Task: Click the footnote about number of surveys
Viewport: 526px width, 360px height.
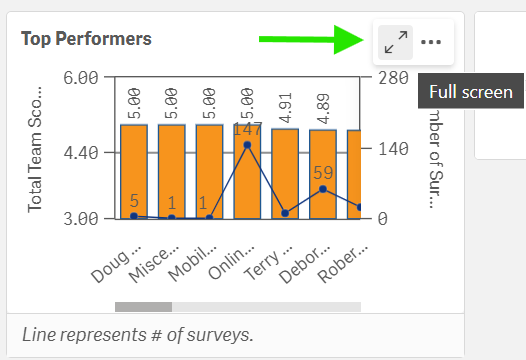Action: pyautogui.click(x=138, y=335)
